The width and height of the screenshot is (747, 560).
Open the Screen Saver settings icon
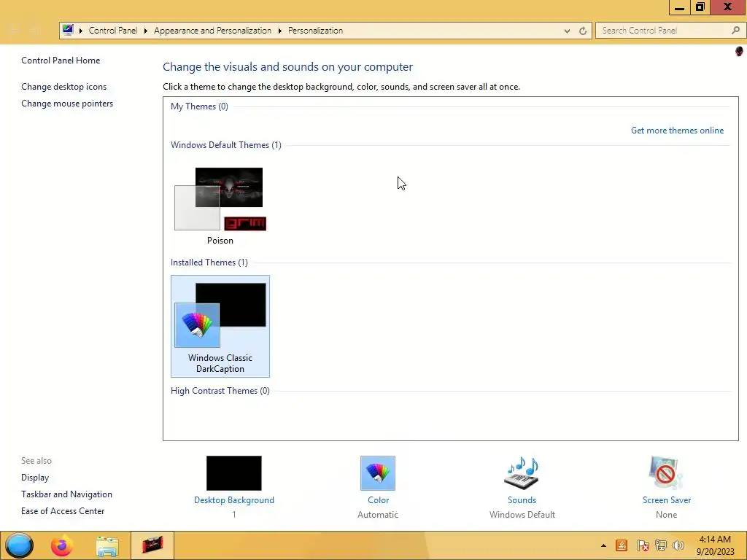[x=666, y=472]
